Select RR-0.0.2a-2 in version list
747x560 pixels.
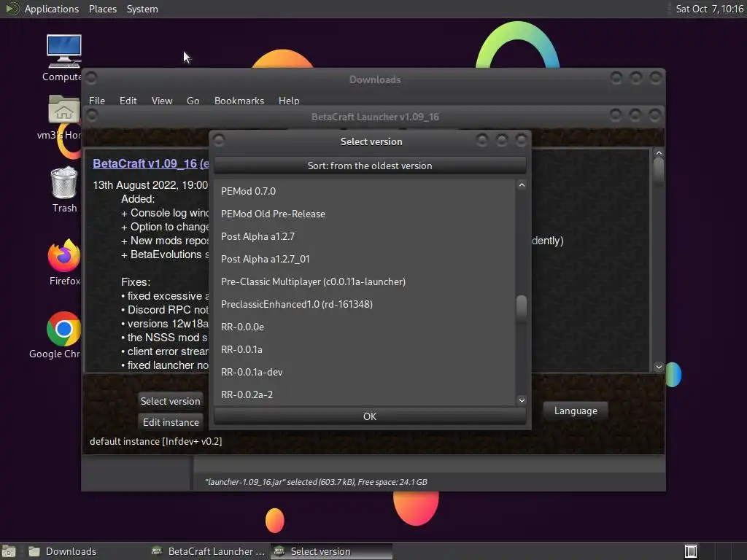[365, 394]
